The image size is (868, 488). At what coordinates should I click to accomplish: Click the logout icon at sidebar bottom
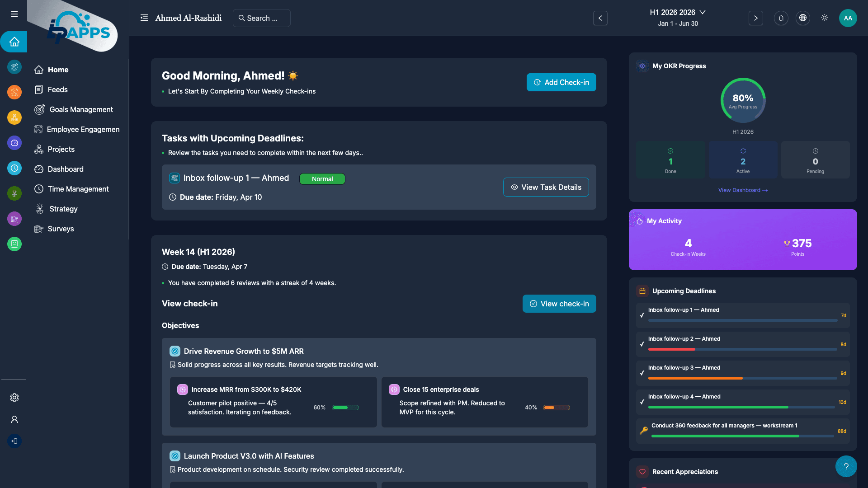[x=14, y=441]
